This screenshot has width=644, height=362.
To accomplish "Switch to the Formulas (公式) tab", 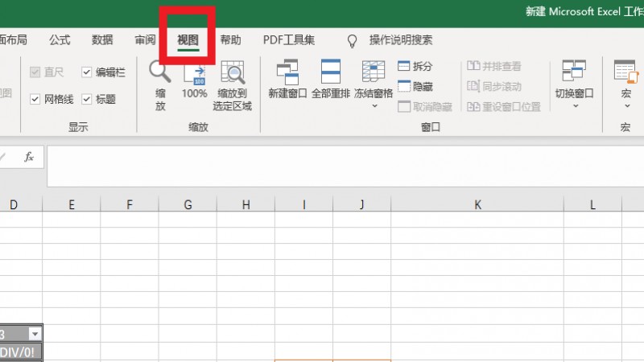I will [60, 40].
